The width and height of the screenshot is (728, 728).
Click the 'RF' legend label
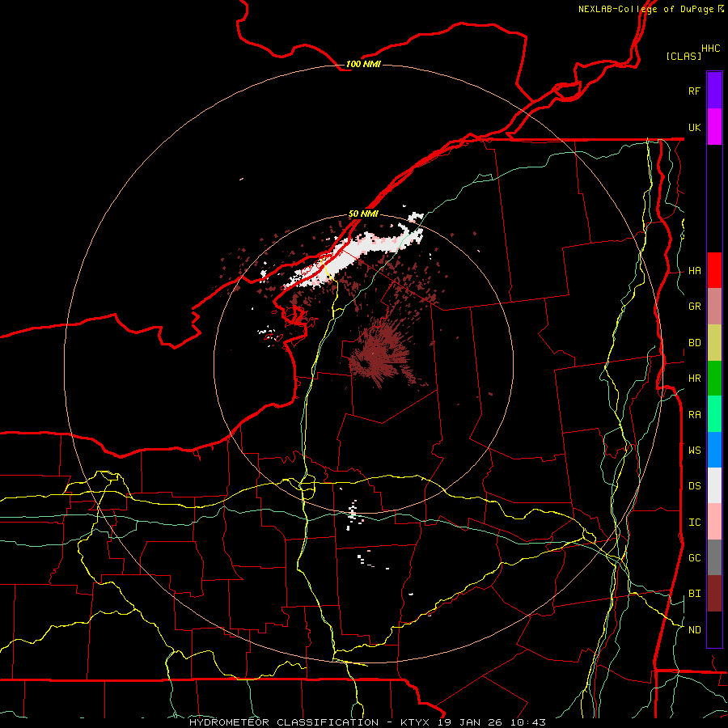tap(694, 91)
